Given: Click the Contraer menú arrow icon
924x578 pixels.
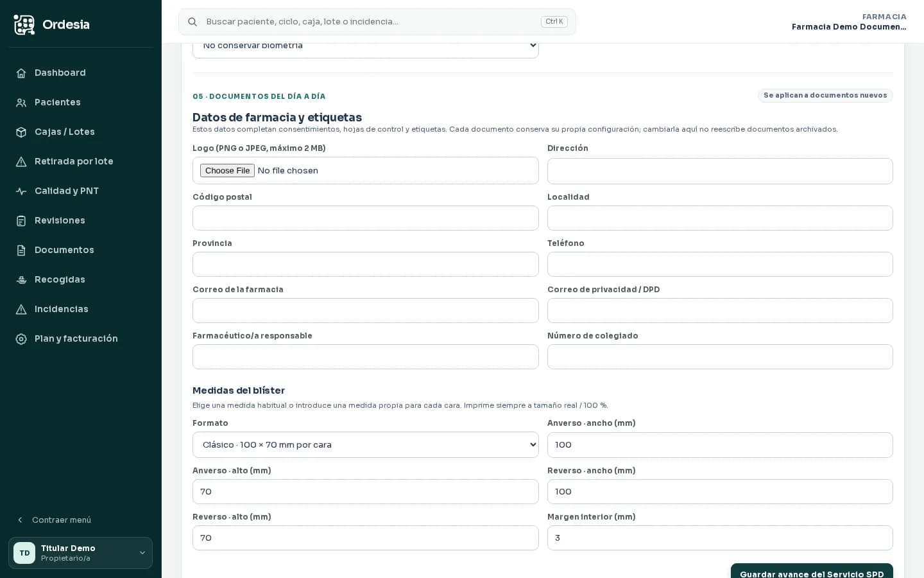Looking at the screenshot, I should (20, 520).
